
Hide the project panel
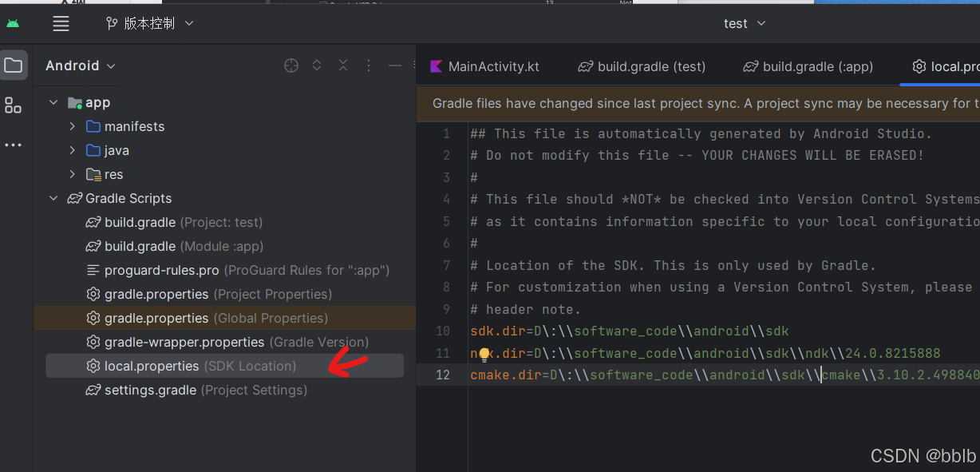coord(394,65)
